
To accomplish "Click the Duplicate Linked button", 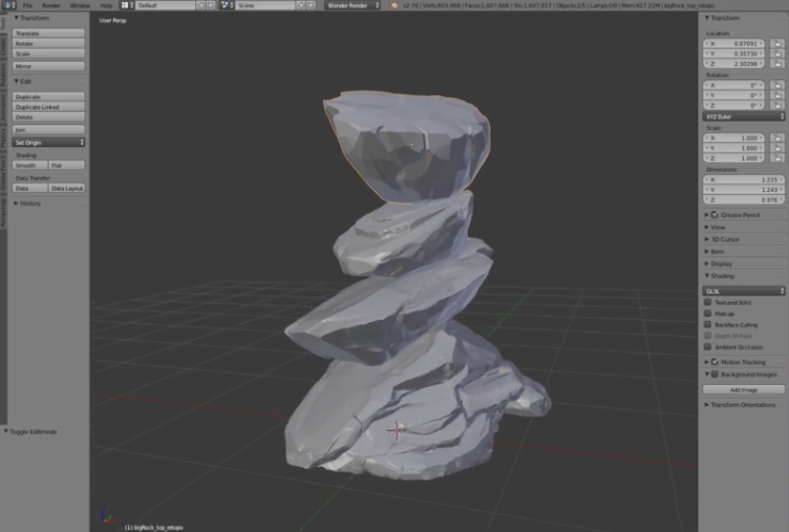I will pyautogui.click(x=49, y=107).
